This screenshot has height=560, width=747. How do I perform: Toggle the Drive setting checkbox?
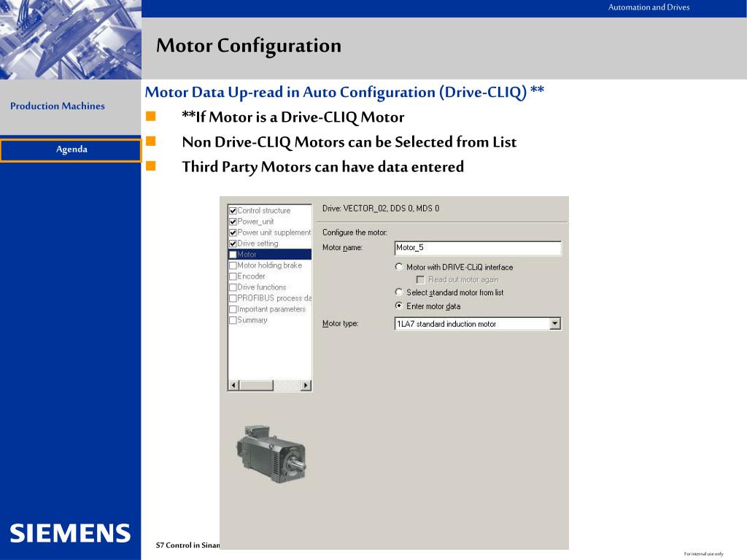pos(233,244)
